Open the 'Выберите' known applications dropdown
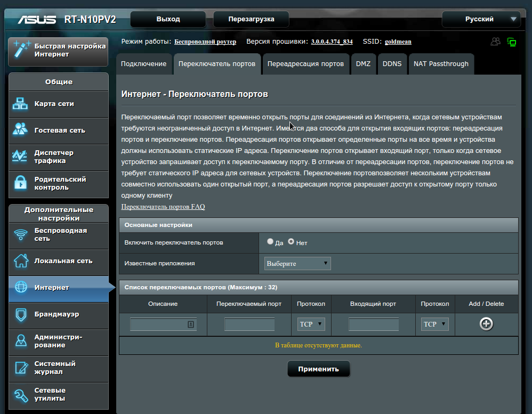Screen dimensions: 532x414 [x=297, y=264]
